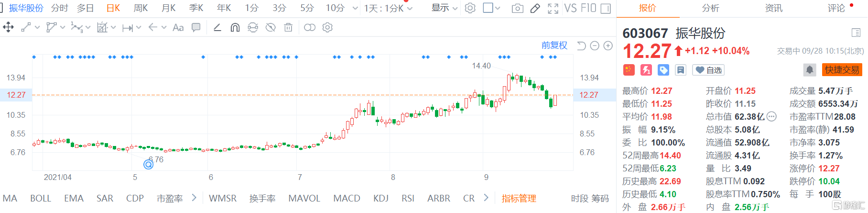Open more minute periods dropdown after 10分
The height and width of the screenshot is (213, 868).
(355, 8)
